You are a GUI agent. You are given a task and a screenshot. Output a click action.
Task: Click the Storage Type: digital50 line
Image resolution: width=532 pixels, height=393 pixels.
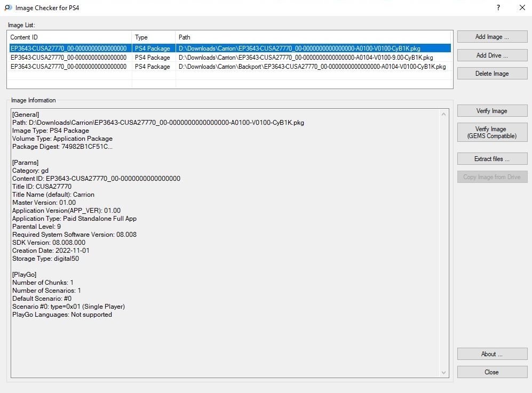click(45, 259)
